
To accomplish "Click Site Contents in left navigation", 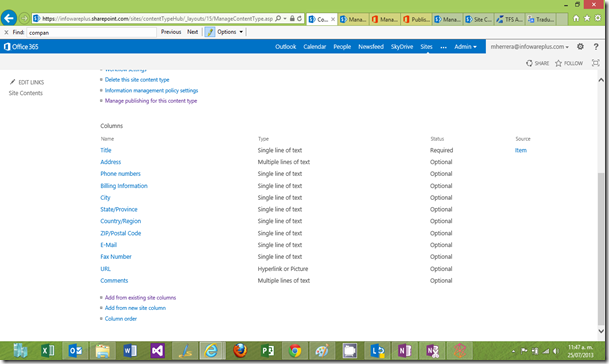I will [x=26, y=93].
